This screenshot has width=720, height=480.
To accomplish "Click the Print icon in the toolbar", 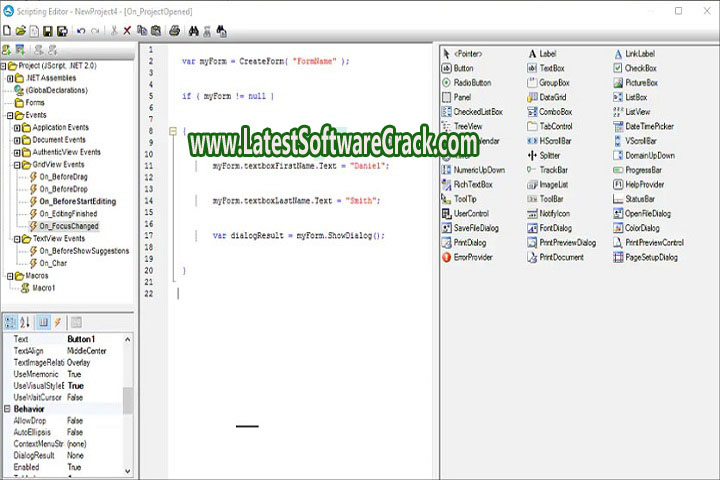I will coord(174,31).
